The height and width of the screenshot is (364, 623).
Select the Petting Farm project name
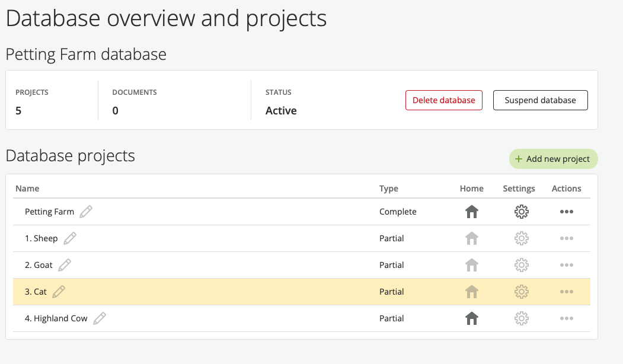coord(49,212)
